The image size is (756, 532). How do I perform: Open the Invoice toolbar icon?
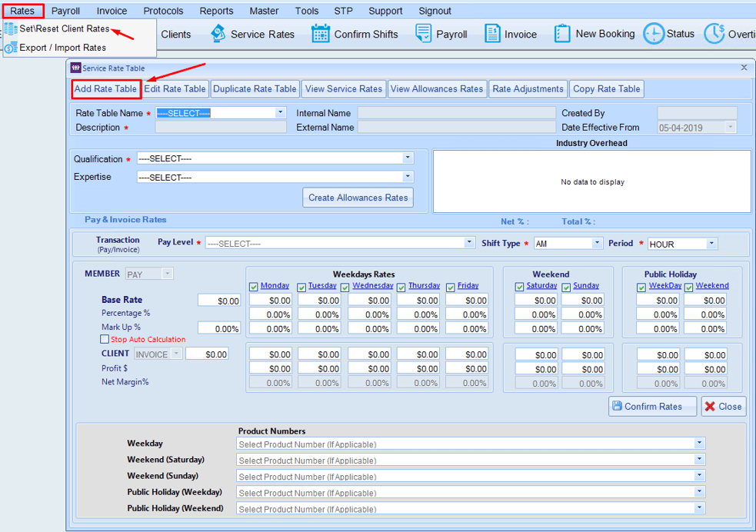510,34
